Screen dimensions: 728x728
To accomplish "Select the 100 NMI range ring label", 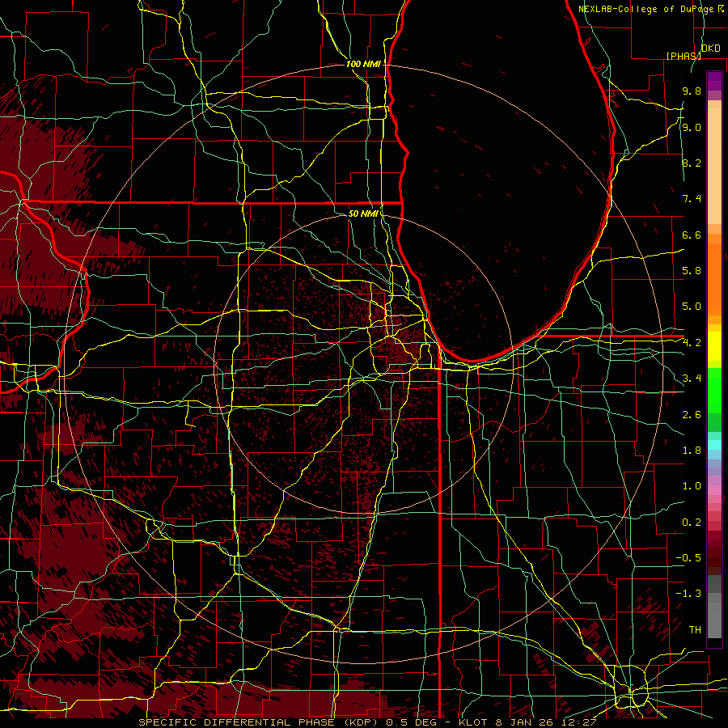I will click(363, 64).
